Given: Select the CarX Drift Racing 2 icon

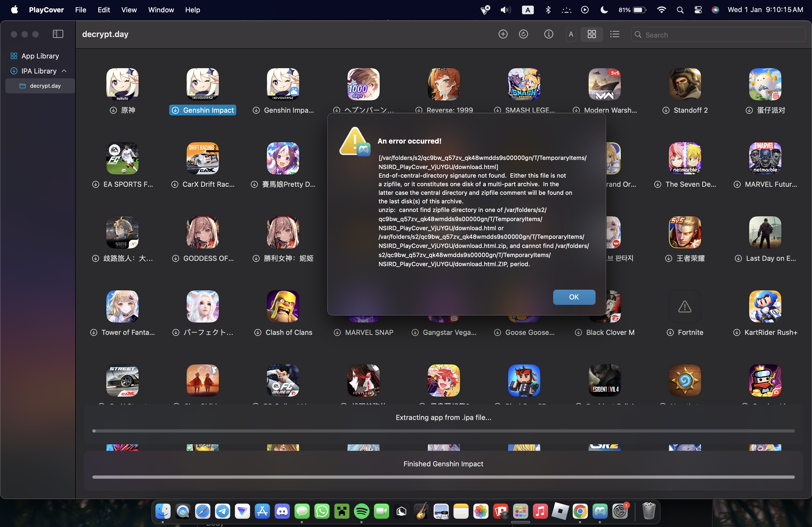Looking at the screenshot, I should (x=203, y=158).
